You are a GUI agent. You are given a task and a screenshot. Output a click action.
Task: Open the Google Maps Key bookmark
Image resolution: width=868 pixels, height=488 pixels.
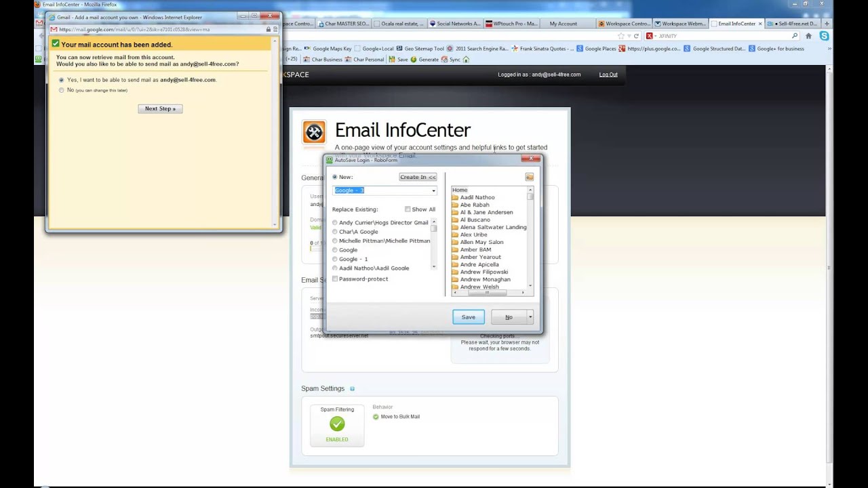click(328, 49)
